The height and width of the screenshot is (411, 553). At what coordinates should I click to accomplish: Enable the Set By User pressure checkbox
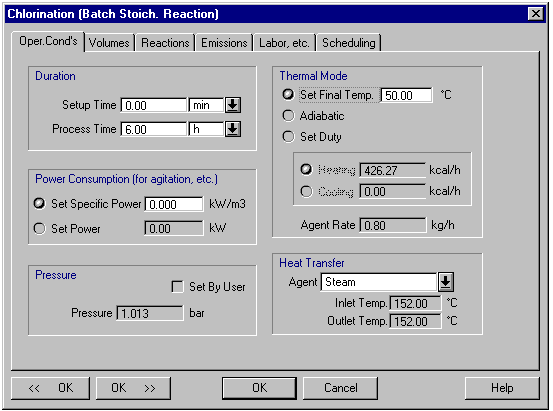[x=177, y=287]
